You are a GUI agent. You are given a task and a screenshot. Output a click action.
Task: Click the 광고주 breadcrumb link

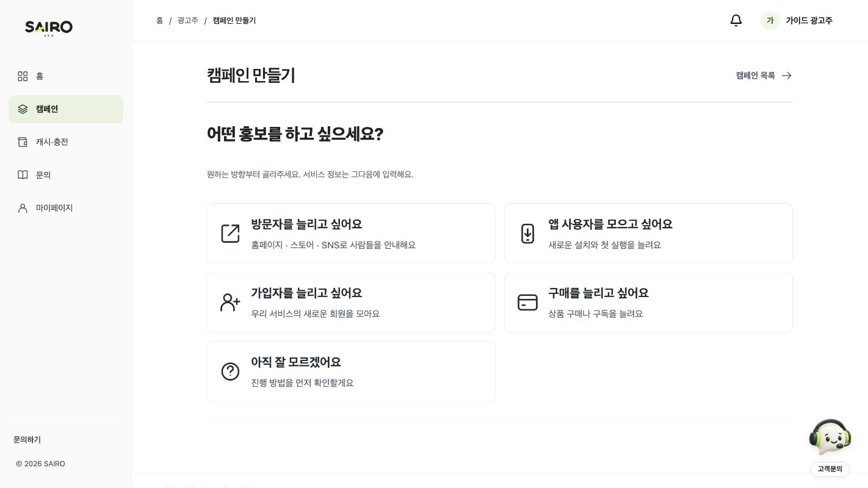click(188, 21)
